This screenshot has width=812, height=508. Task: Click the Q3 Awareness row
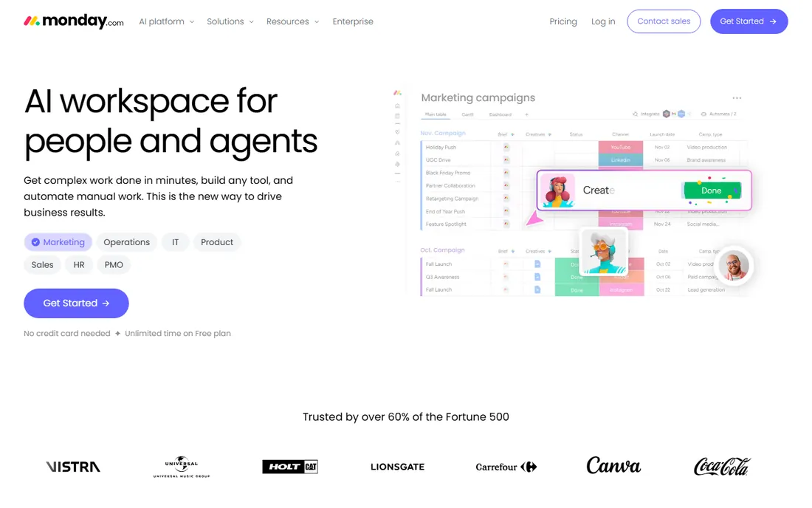584,277
